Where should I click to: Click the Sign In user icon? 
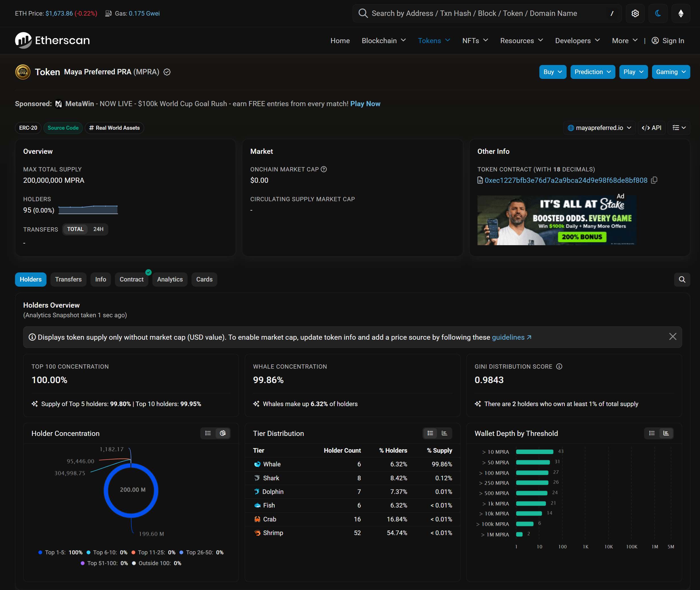tap(655, 41)
